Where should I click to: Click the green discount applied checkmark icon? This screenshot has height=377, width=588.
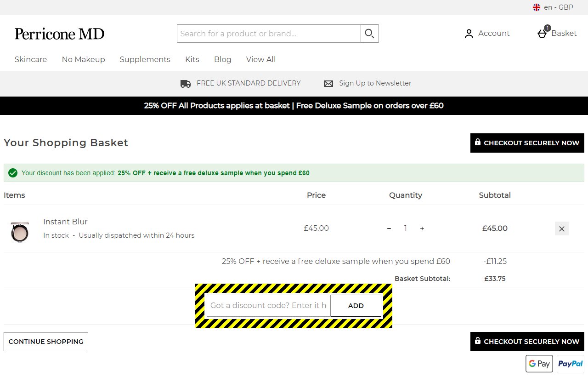pos(13,173)
